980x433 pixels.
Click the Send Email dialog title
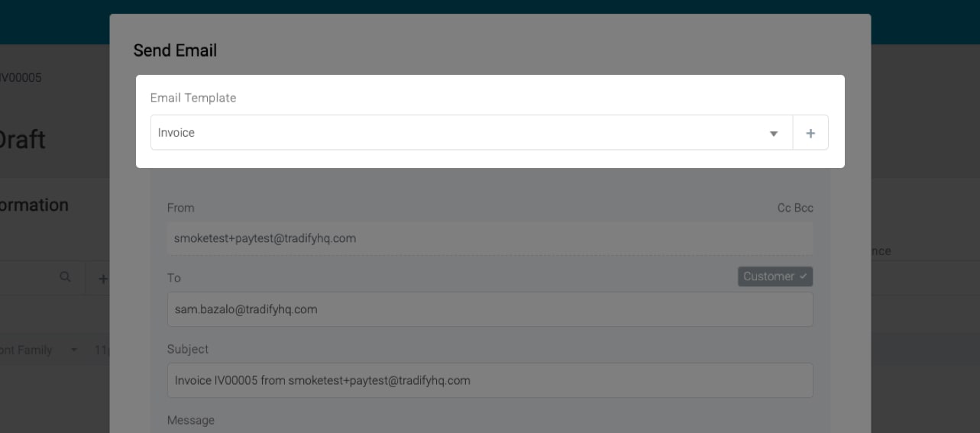coord(175,50)
